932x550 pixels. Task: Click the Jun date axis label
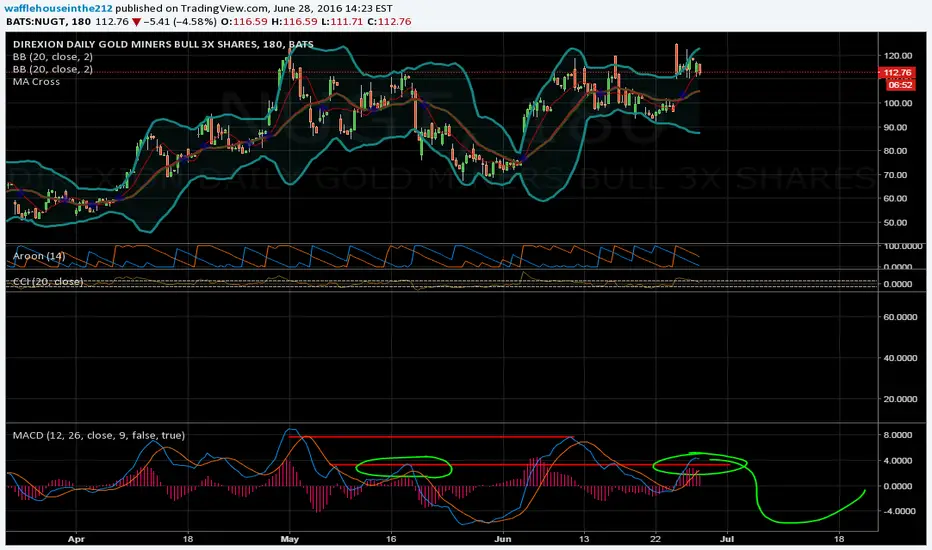503,539
